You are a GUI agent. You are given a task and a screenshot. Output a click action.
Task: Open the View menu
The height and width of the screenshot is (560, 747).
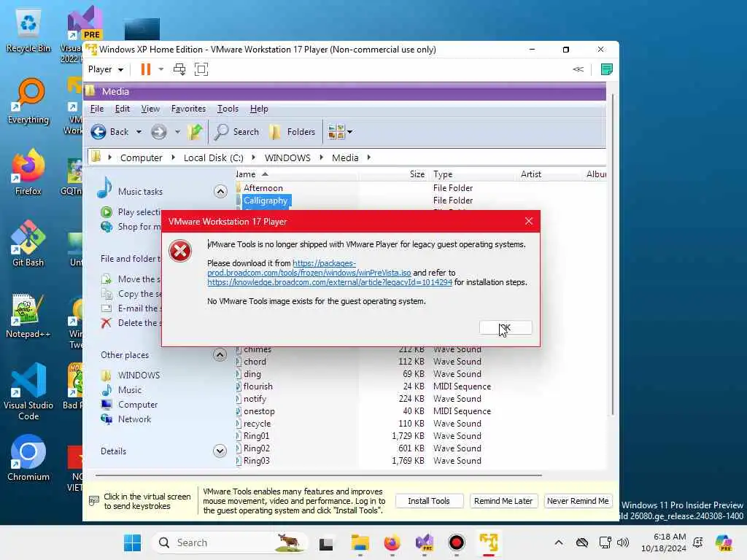pos(150,109)
